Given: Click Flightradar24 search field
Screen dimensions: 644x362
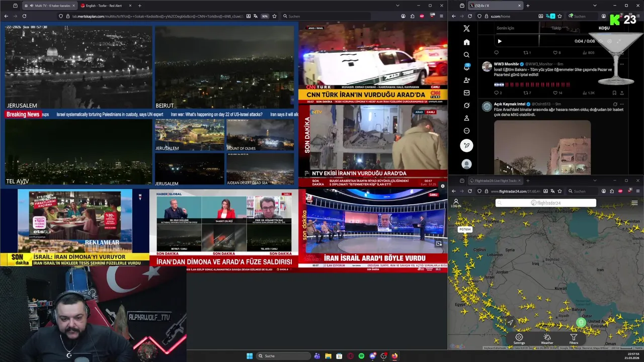Looking at the screenshot, I should click(x=546, y=203).
